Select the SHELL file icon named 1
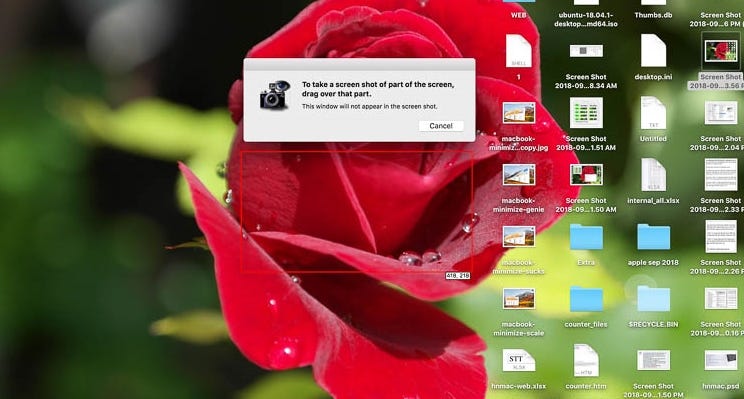Viewport: 744px width, 399px height. [x=518, y=51]
